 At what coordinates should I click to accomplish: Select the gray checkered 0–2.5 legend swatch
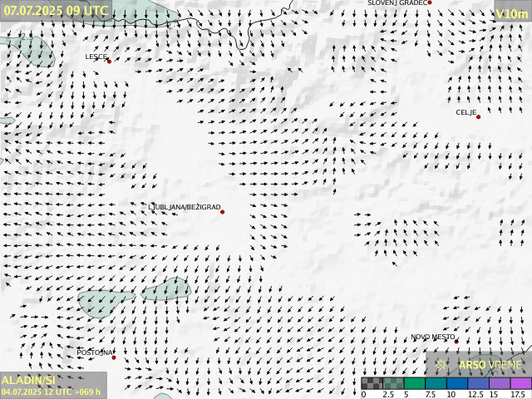[372, 383]
